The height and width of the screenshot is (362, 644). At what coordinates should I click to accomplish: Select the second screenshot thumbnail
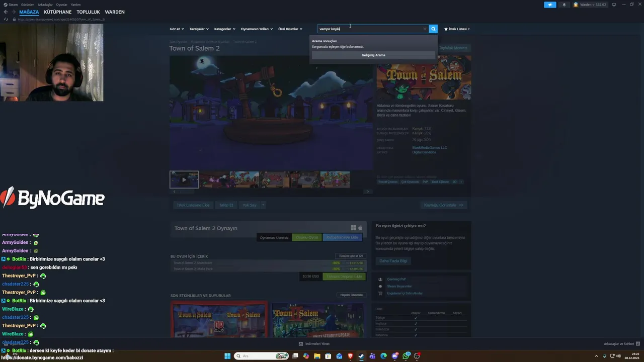[x=214, y=179]
